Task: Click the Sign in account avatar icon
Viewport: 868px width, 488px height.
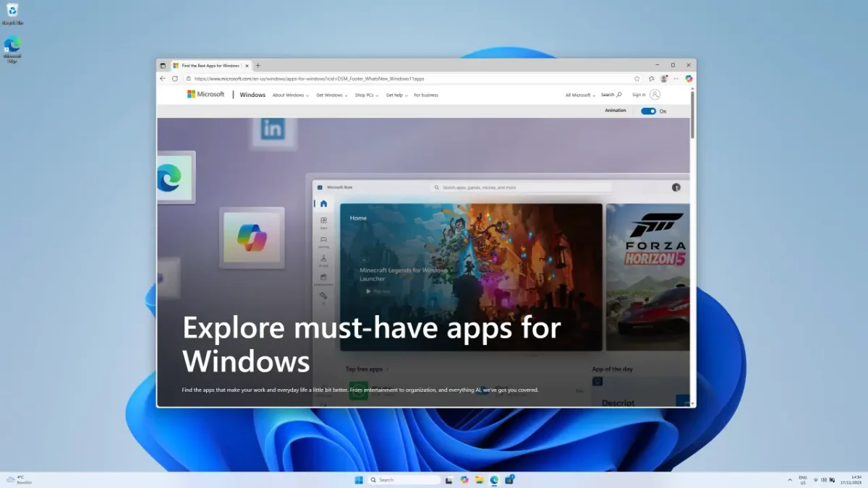Action: [655, 95]
